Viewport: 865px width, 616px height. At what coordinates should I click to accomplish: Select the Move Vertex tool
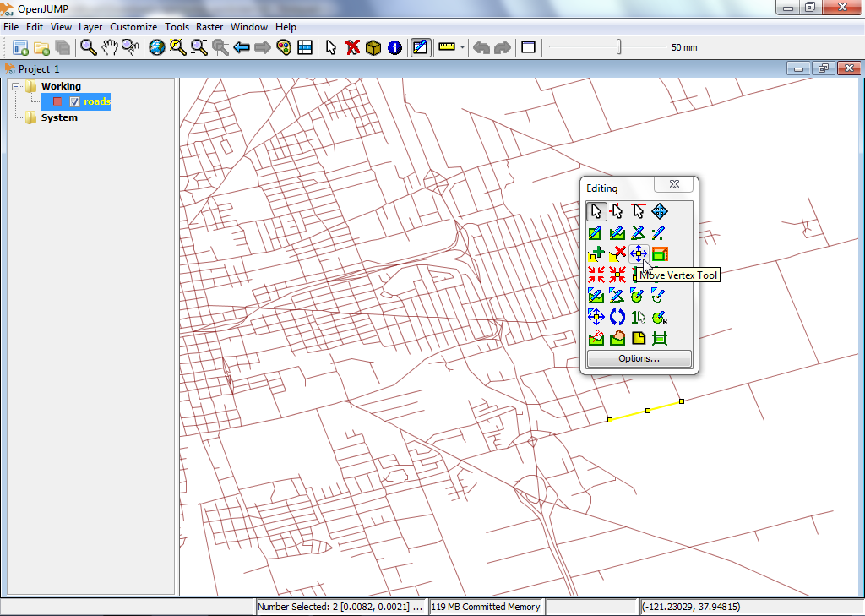tap(639, 253)
